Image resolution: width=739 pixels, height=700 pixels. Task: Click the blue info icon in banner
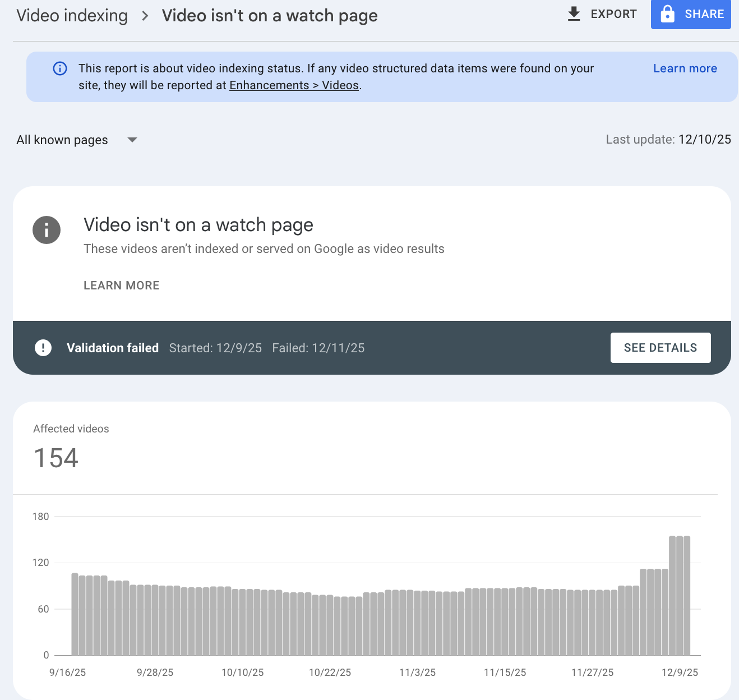click(x=60, y=68)
